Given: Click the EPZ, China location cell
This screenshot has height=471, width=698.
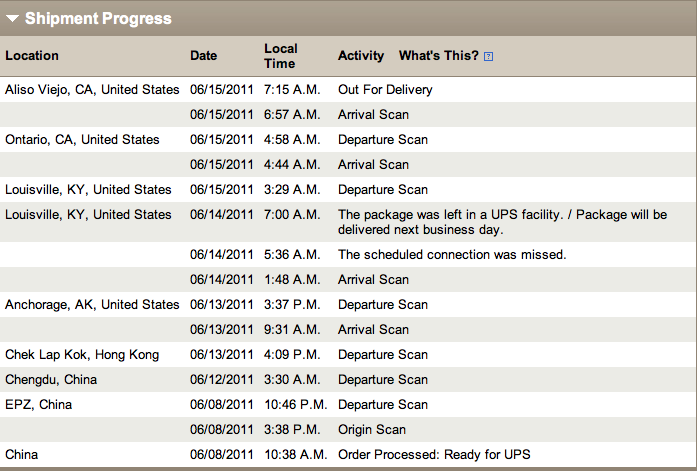Looking at the screenshot, I should pos(38,405).
